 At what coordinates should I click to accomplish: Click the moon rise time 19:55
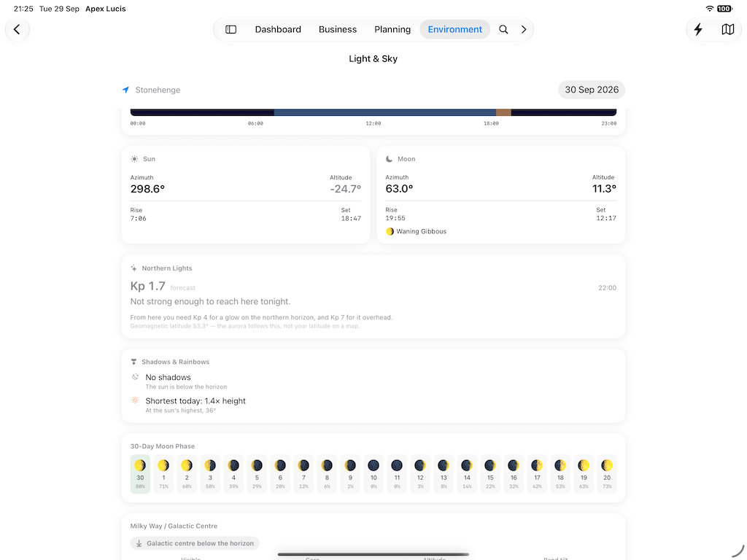click(395, 218)
